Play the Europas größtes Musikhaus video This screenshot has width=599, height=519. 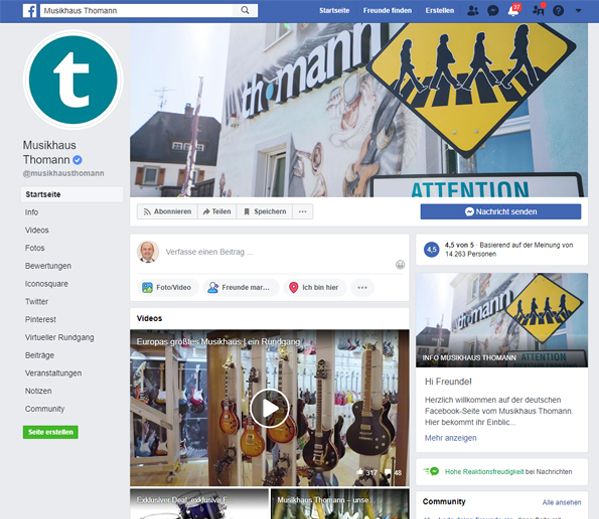[269, 408]
